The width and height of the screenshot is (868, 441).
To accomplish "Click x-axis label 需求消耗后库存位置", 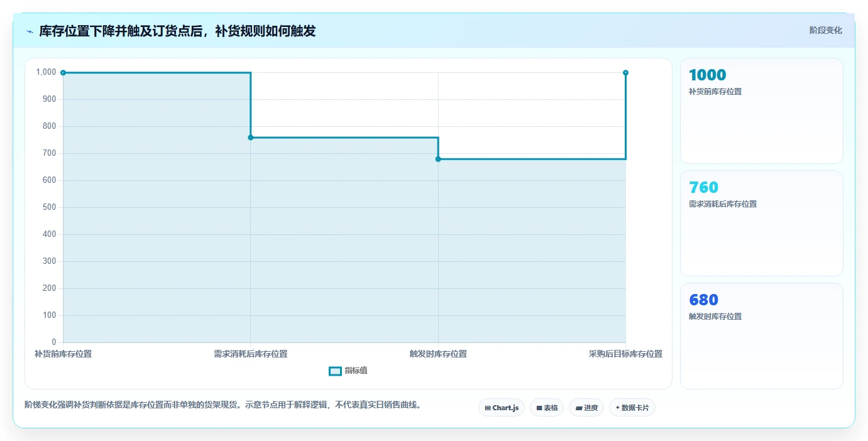I will tap(251, 354).
